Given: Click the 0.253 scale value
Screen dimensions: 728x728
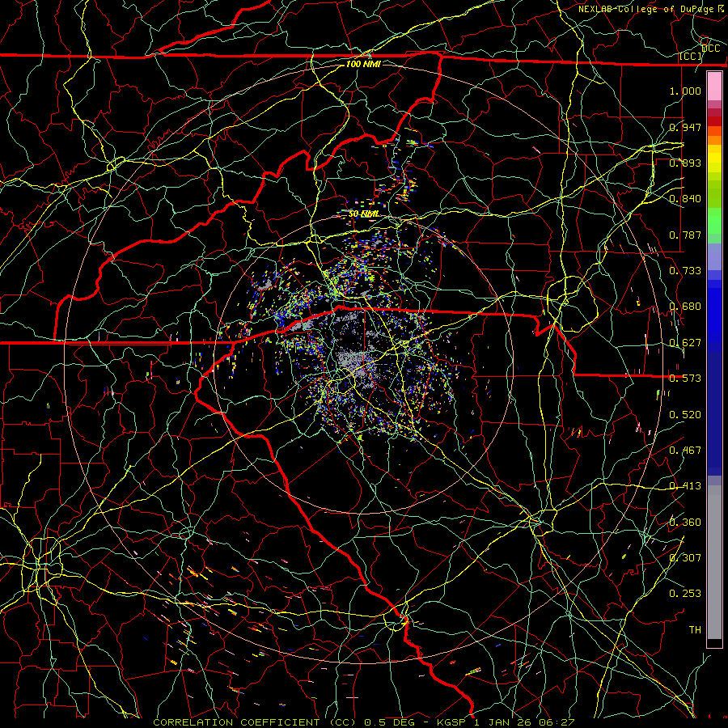Looking at the screenshot, I should [685, 594].
